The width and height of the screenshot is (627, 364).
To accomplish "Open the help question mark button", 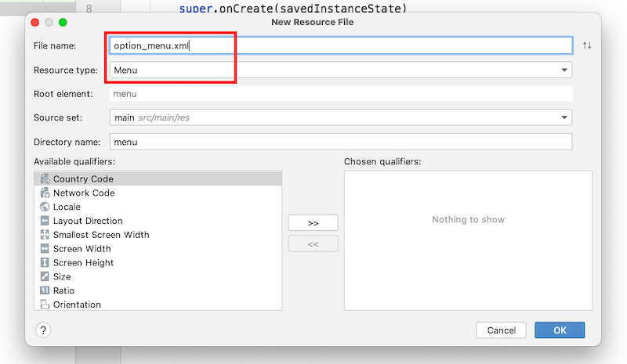I will (43, 330).
